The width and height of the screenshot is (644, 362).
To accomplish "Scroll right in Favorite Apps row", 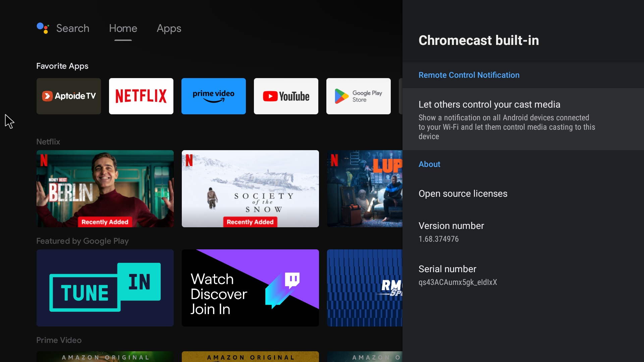I will (x=399, y=96).
